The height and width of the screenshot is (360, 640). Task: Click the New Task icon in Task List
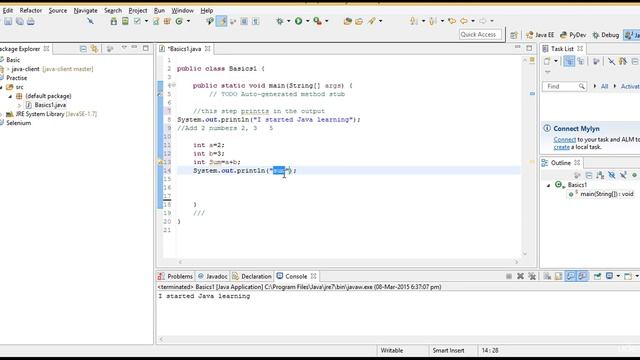547,61
